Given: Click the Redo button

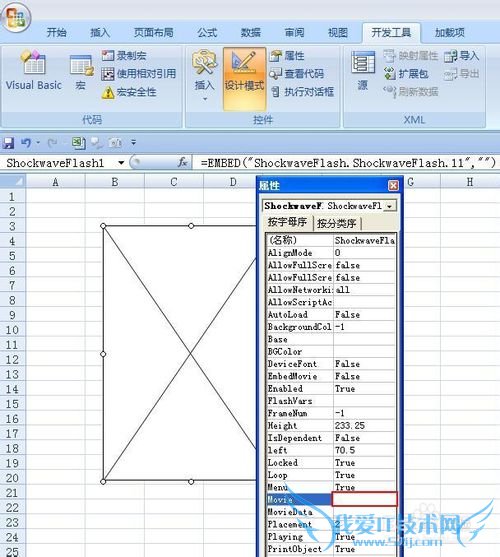Looking at the screenshot, I should click(53, 143).
